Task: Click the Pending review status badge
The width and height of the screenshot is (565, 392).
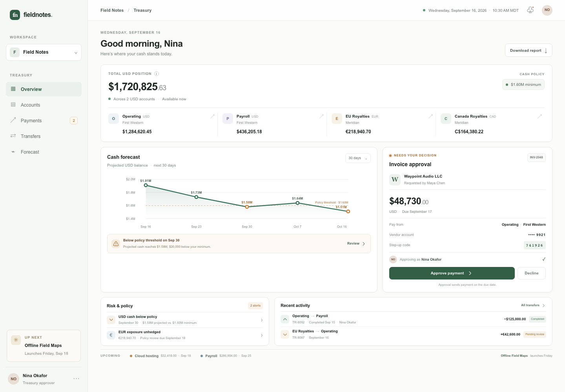Action: pyautogui.click(x=535, y=334)
